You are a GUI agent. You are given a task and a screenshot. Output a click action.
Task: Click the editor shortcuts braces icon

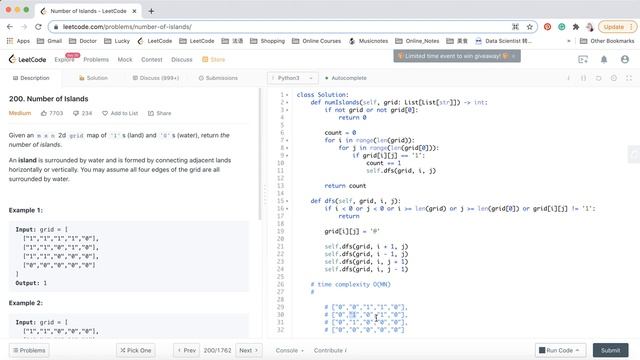point(583,78)
